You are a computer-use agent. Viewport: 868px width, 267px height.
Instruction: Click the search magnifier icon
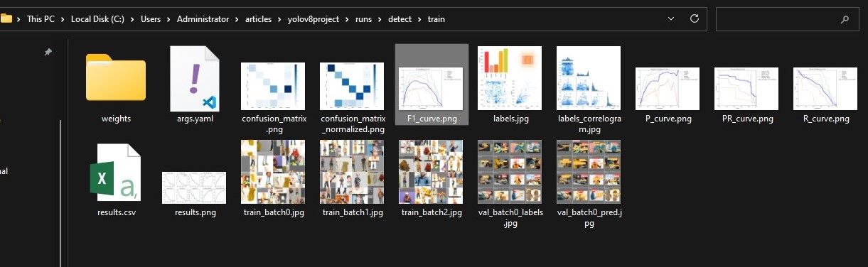845,20
